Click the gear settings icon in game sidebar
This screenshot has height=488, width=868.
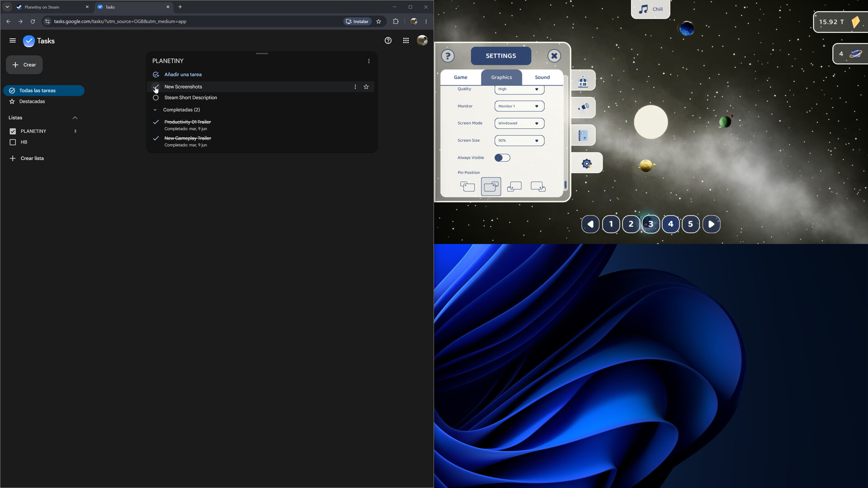pyautogui.click(x=586, y=164)
